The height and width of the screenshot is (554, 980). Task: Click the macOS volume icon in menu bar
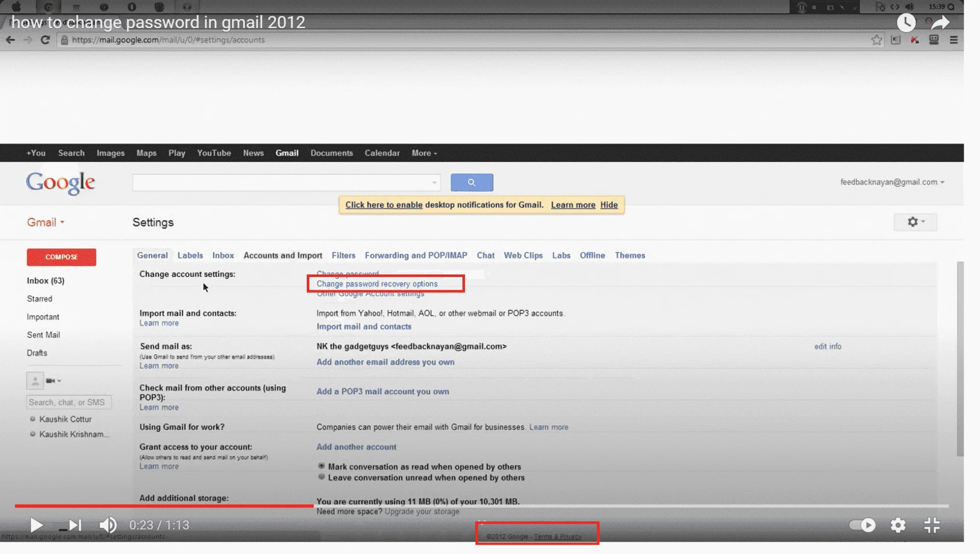910,7
